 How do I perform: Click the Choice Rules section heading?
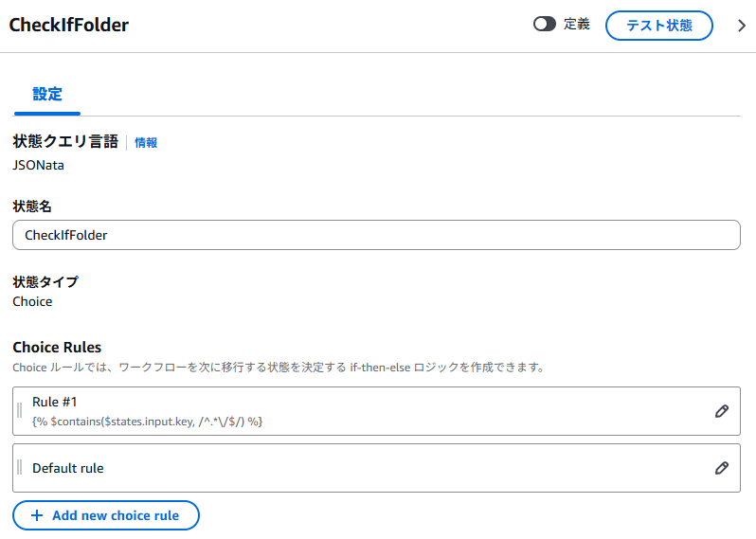(x=57, y=348)
